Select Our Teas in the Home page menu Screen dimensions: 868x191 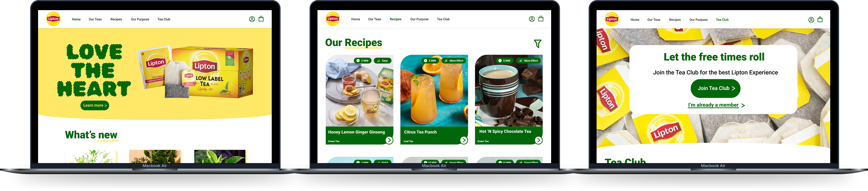point(95,20)
